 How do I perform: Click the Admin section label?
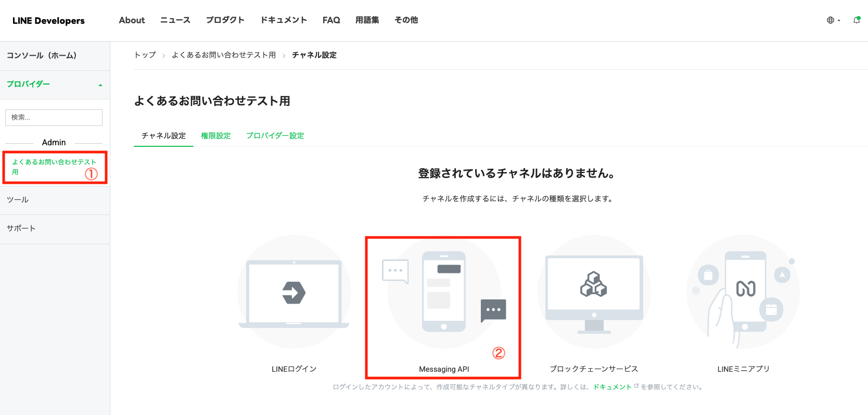pyautogui.click(x=54, y=143)
